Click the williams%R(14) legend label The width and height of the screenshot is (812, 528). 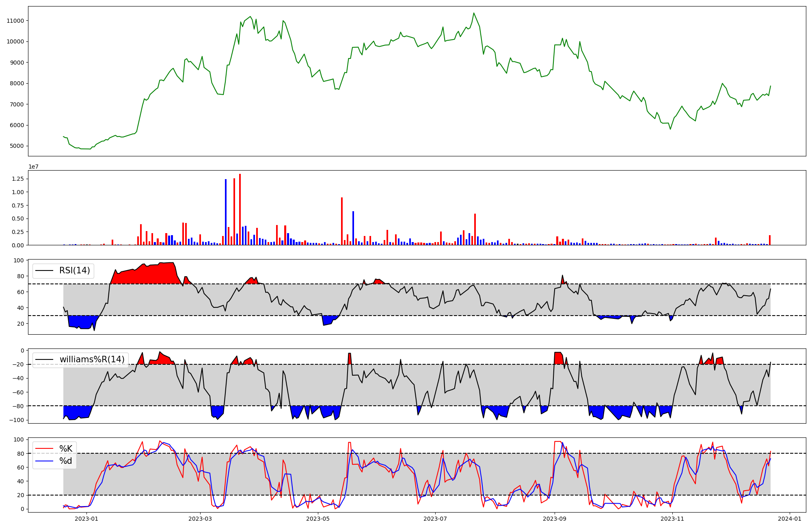(x=92, y=359)
